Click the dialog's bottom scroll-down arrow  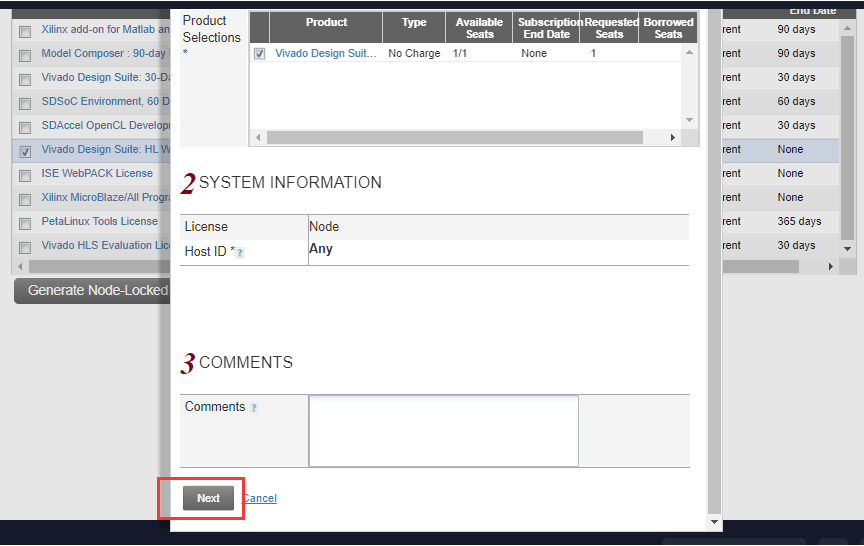(714, 522)
